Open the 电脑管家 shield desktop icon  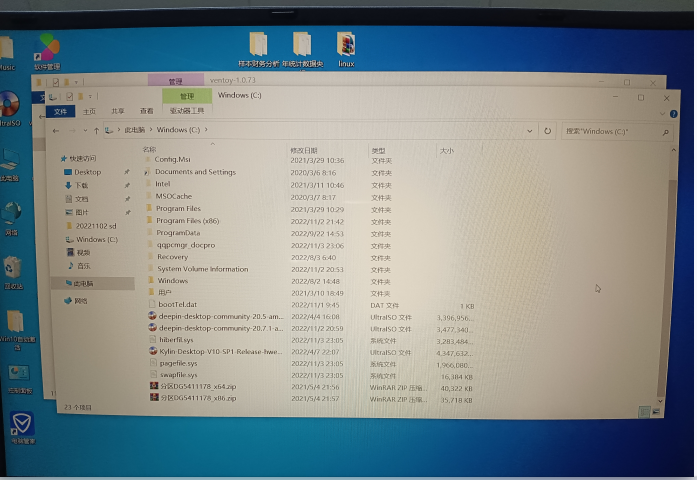tap(22, 427)
